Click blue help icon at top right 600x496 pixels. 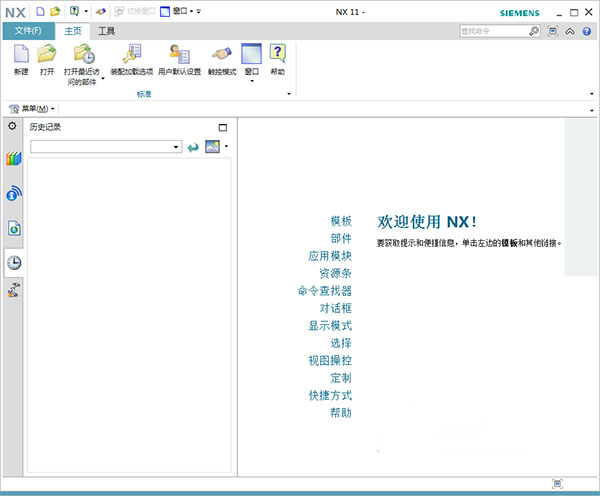pos(587,31)
